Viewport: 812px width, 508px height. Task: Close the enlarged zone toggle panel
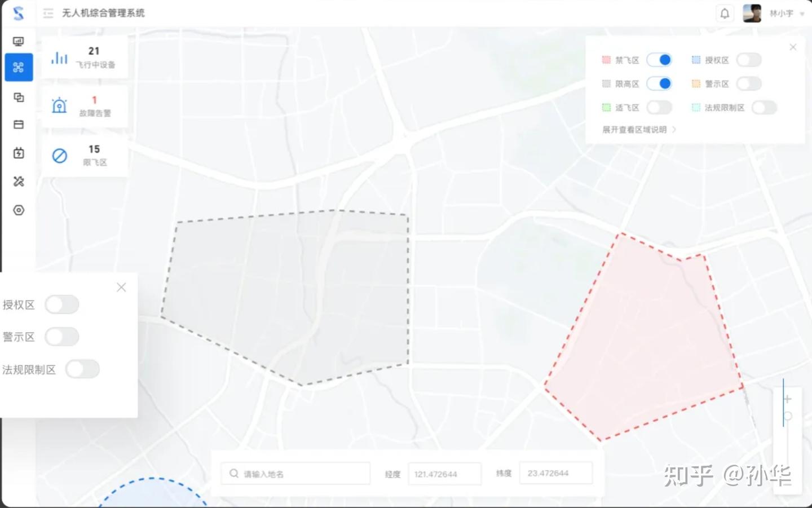(x=121, y=288)
